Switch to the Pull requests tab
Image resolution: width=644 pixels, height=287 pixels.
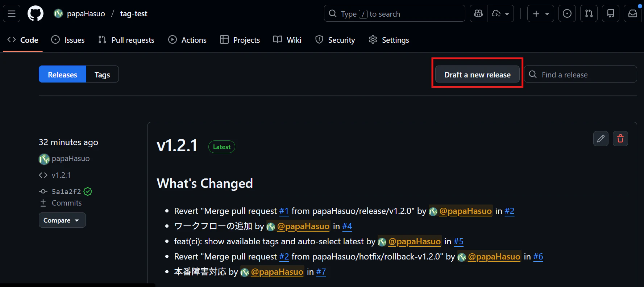(x=126, y=40)
